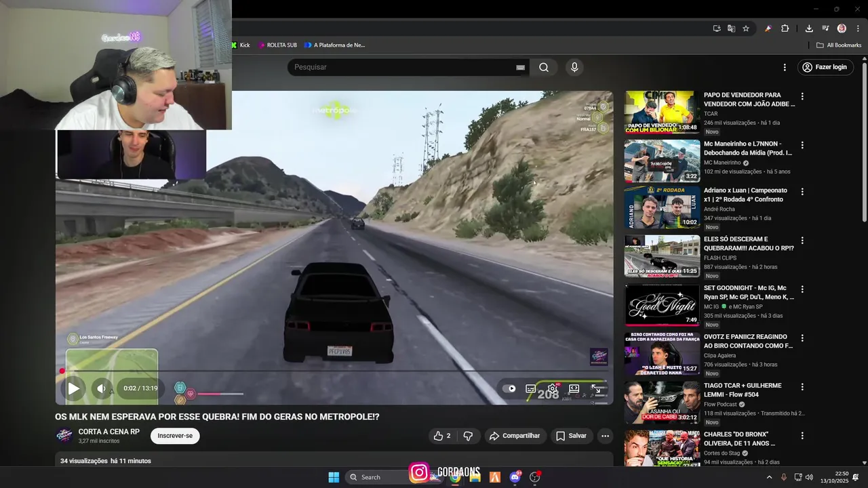This screenshot has height=488, width=868.
Task: Open Discord from taskbar
Action: (515, 477)
